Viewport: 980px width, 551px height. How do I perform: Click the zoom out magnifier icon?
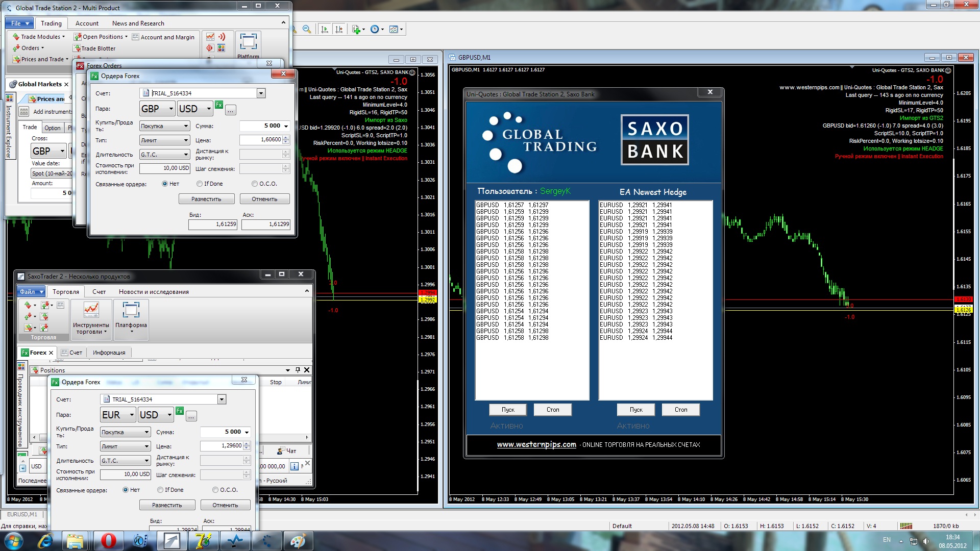(x=307, y=30)
